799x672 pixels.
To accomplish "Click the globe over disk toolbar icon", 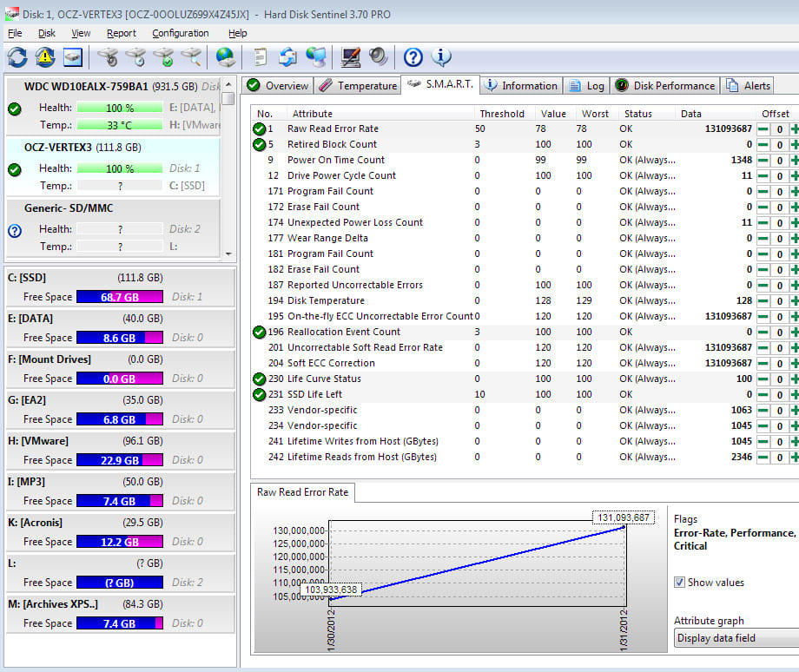I will coord(225,57).
